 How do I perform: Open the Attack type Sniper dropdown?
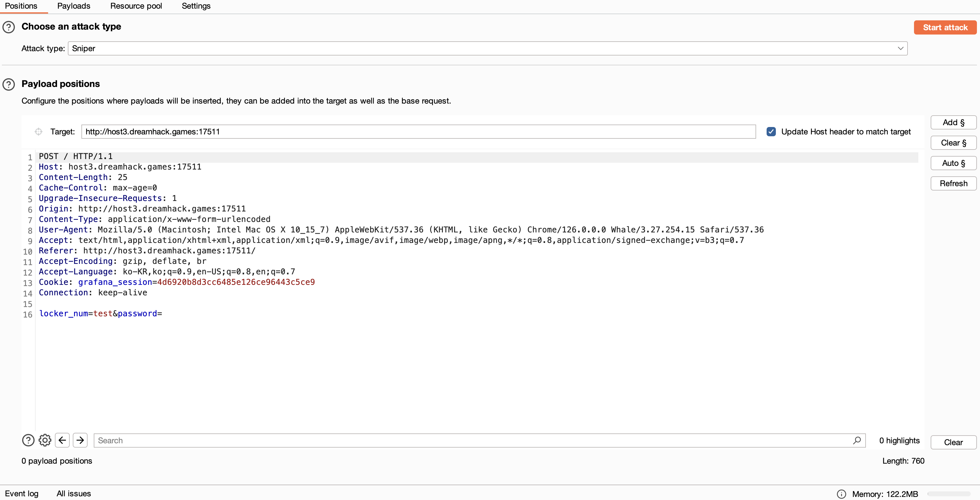coord(488,48)
